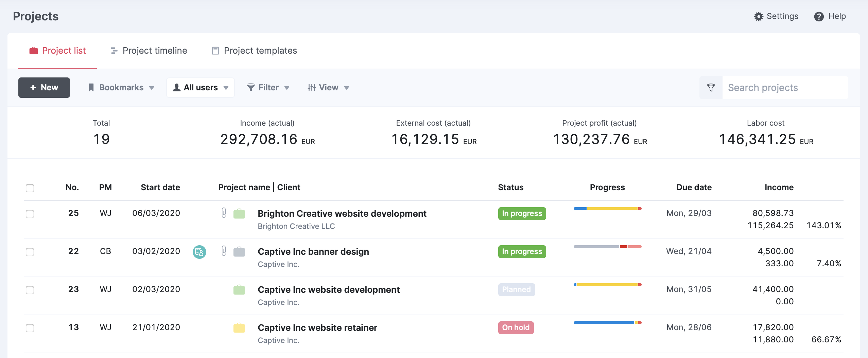
Task: Check the box for project No. 25
Action: [30, 214]
